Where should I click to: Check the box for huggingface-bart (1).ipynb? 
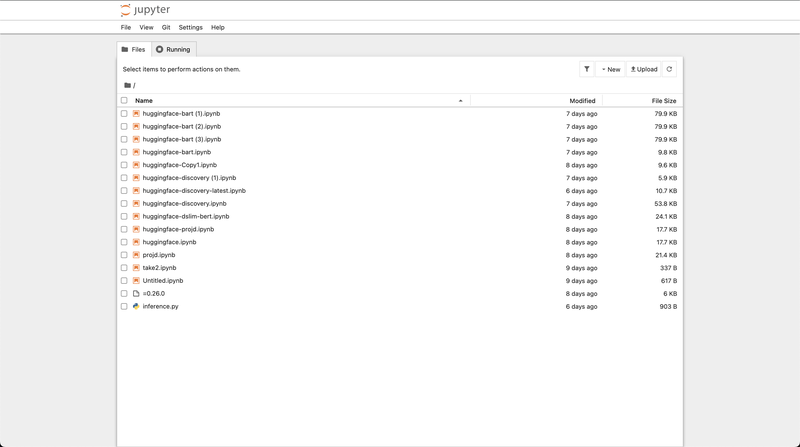[x=124, y=114]
